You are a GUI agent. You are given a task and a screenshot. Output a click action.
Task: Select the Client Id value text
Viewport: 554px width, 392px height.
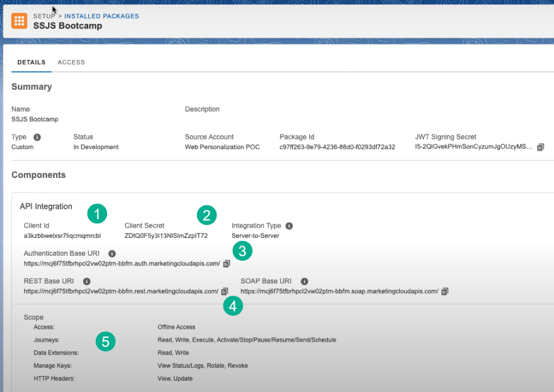[62, 236]
